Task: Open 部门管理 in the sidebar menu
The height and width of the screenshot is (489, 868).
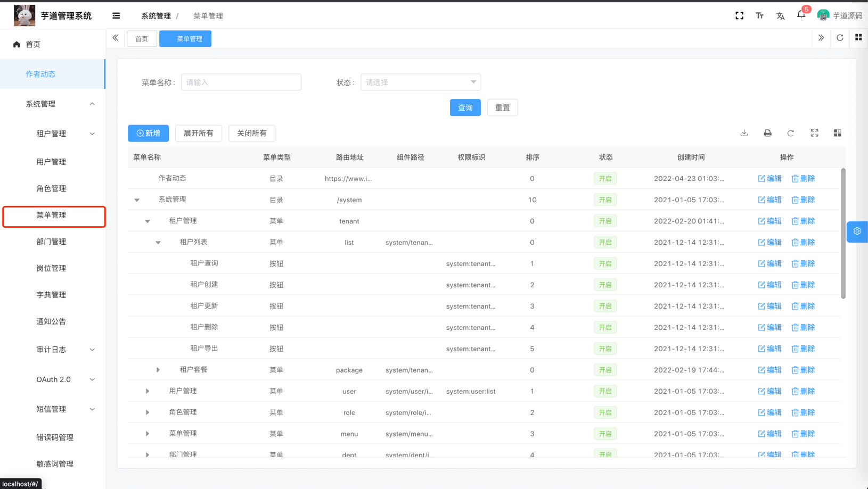Action: (51, 241)
